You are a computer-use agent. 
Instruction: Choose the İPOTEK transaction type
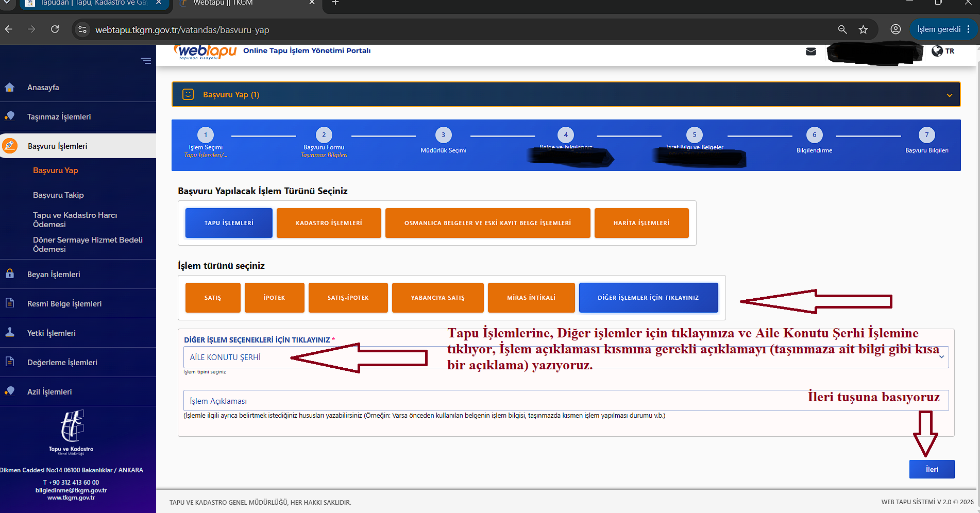point(275,298)
